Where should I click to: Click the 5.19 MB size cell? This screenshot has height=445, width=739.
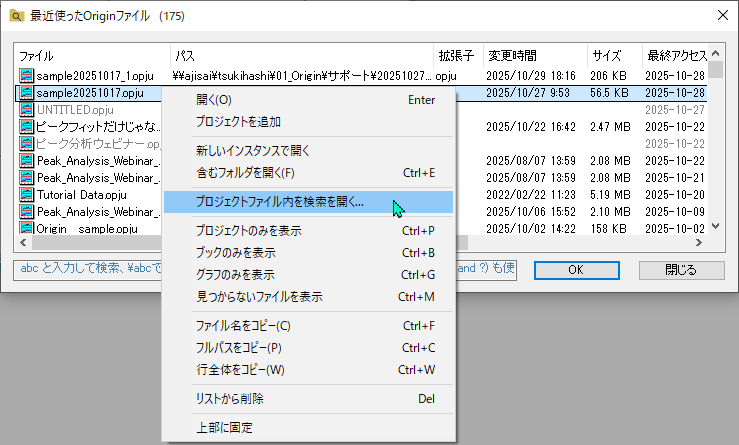(x=610, y=195)
